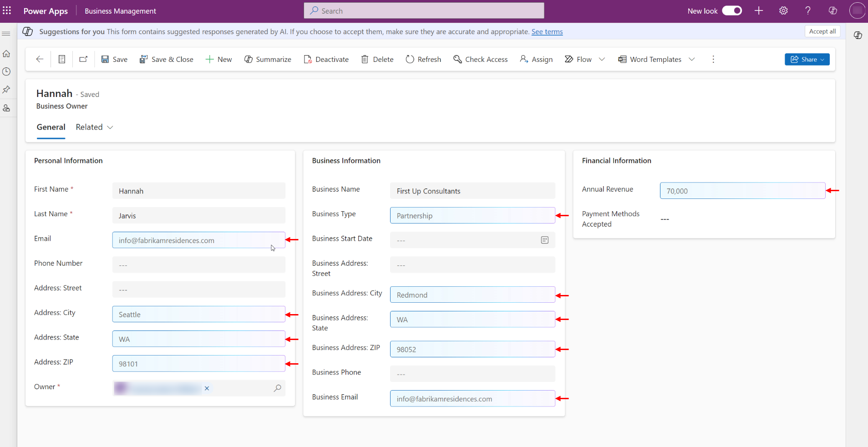The height and width of the screenshot is (447, 868).
Task: Edit Annual Revenue 70,000 field
Action: [742, 191]
